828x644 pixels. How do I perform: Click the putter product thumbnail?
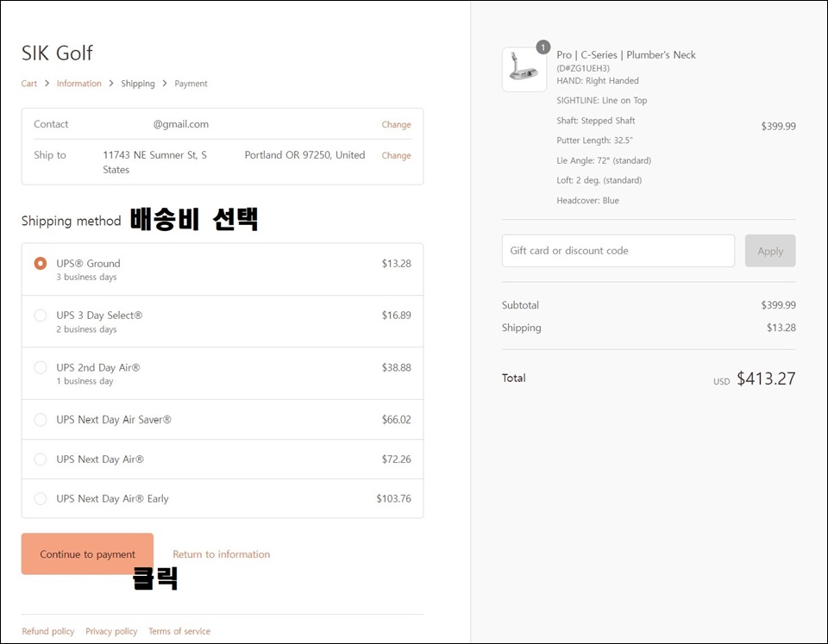pos(524,70)
